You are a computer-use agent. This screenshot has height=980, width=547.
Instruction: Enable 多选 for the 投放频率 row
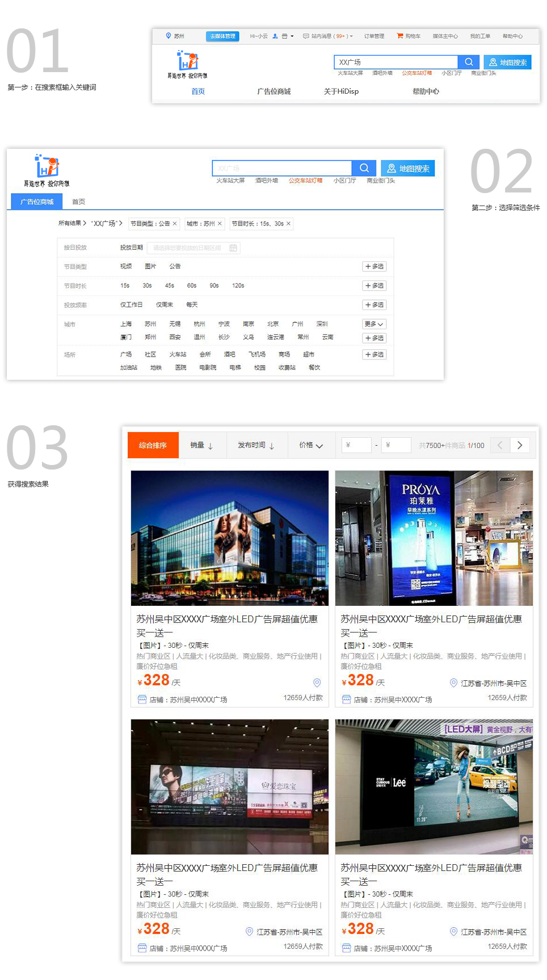[x=375, y=305]
